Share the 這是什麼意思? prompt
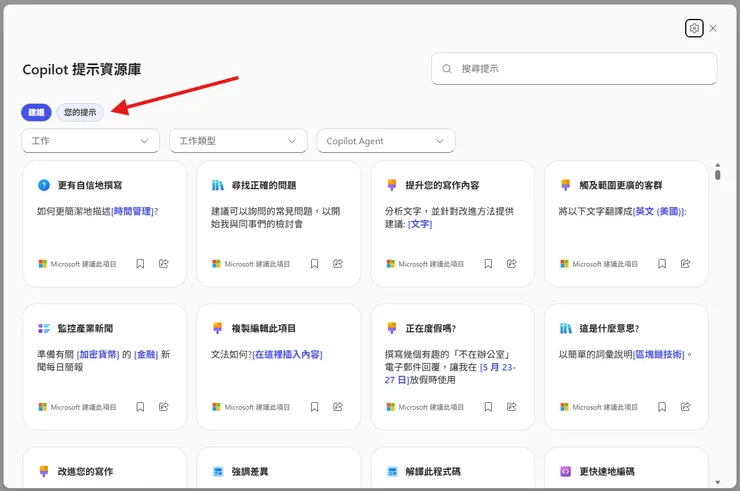 click(685, 406)
